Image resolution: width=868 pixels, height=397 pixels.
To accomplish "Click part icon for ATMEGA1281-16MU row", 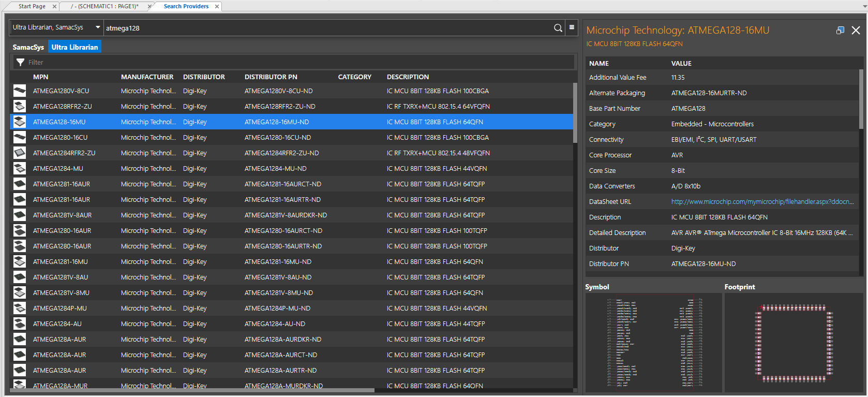I will tap(20, 261).
